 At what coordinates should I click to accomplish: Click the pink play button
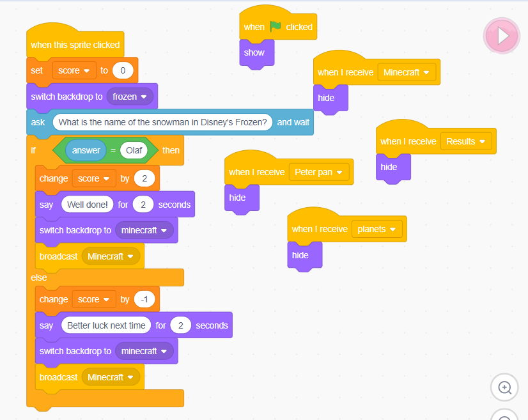pyautogui.click(x=502, y=36)
